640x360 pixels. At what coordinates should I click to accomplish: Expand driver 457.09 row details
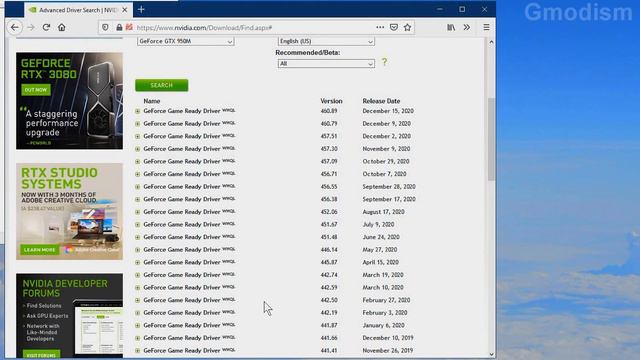point(138,162)
